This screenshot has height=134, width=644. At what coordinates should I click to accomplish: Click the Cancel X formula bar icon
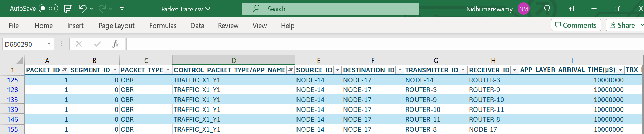click(79, 44)
